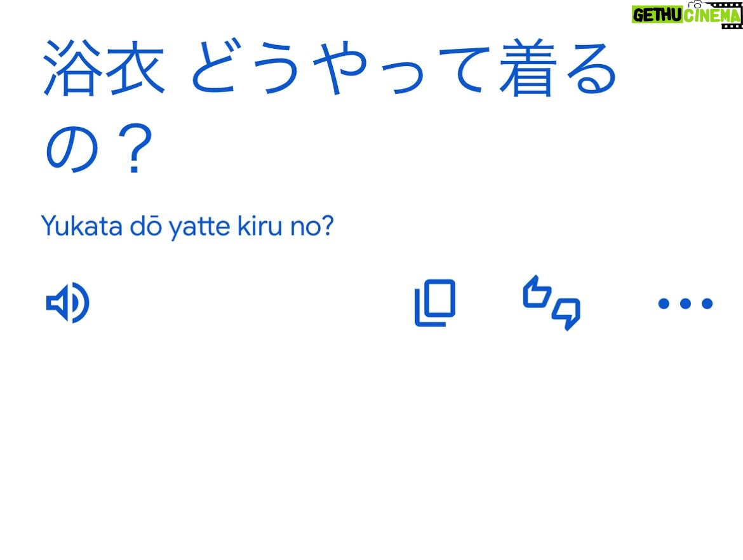
Task: Copy the translated Japanese text
Action: 434,303
